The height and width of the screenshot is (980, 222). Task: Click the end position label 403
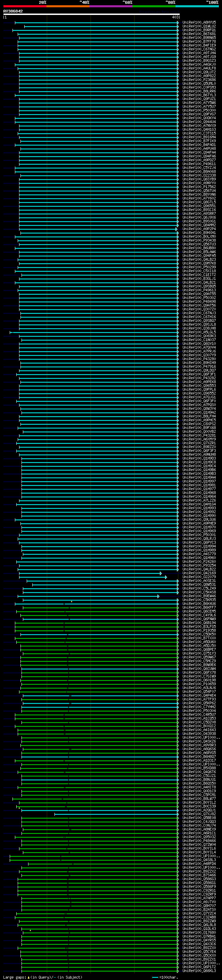175,17
